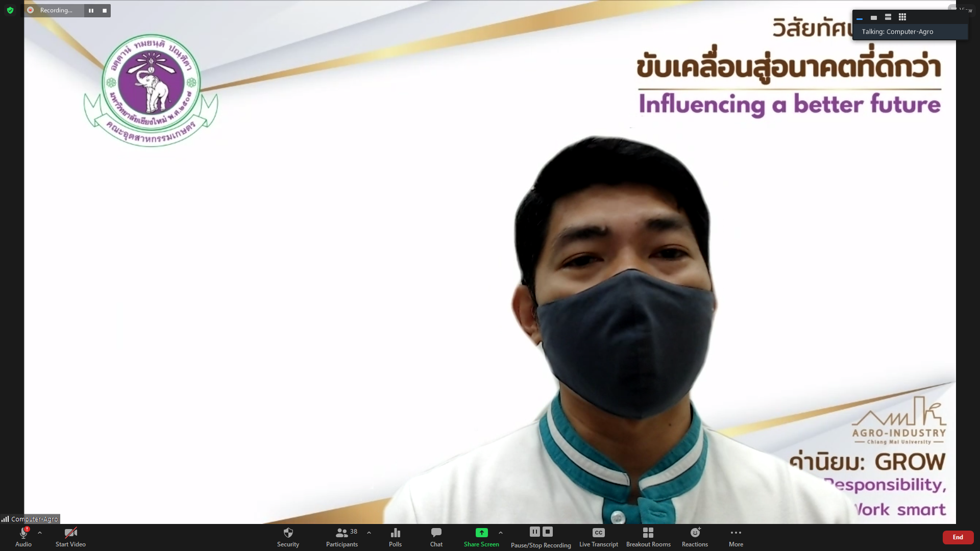Expand audio options arrow next to Audio
The width and height of the screenshot is (980, 551).
pyautogui.click(x=40, y=533)
